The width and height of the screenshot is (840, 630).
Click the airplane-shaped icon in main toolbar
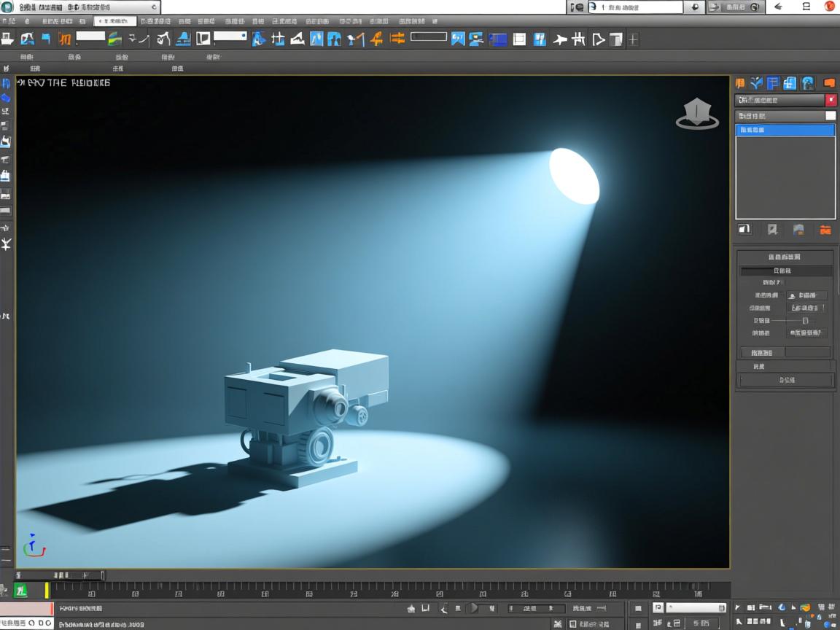coord(559,39)
